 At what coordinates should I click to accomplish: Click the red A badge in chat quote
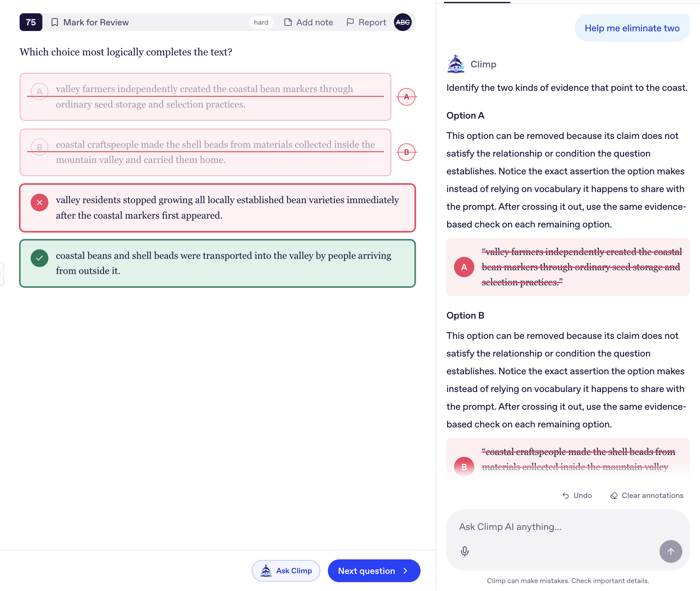coord(464,267)
